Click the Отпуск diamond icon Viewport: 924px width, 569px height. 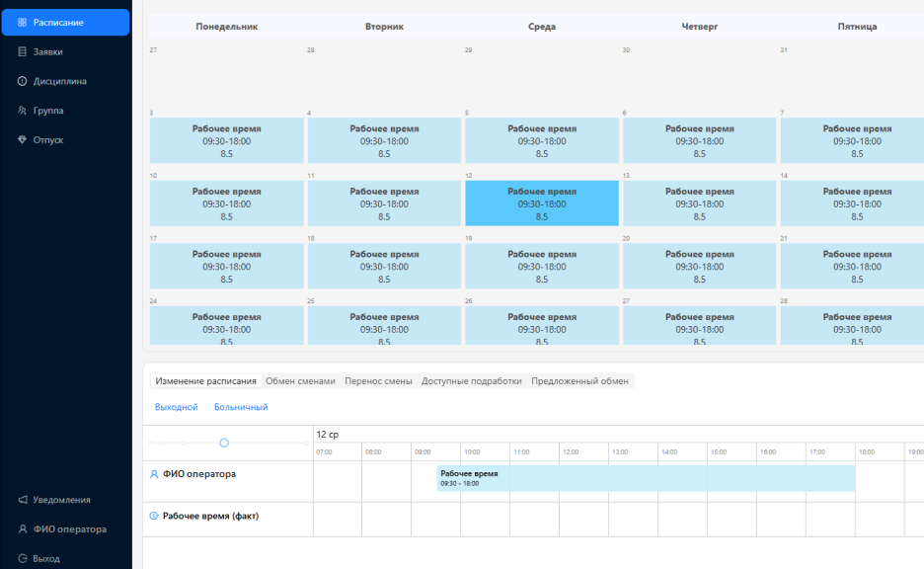22,139
